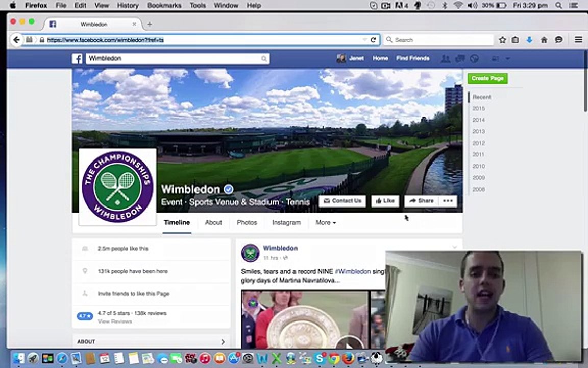Click the Firefox back arrow button
The height and width of the screenshot is (368, 588).
pyautogui.click(x=16, y=40)
